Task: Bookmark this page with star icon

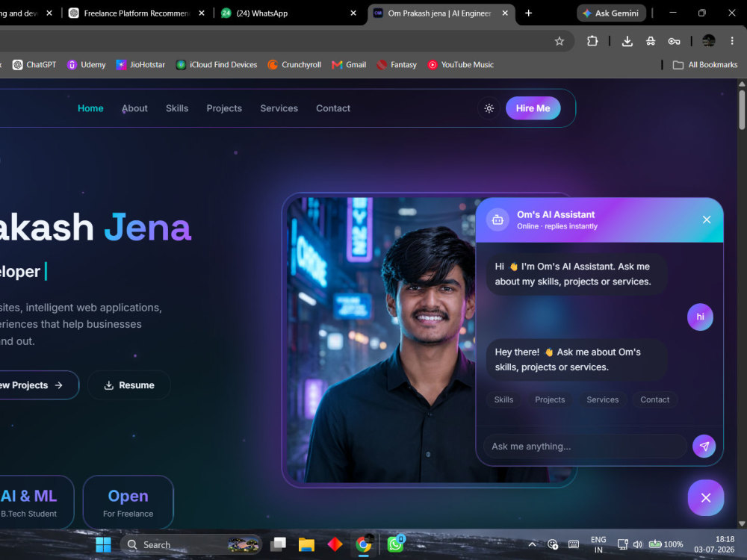Action: pos(560,41)
